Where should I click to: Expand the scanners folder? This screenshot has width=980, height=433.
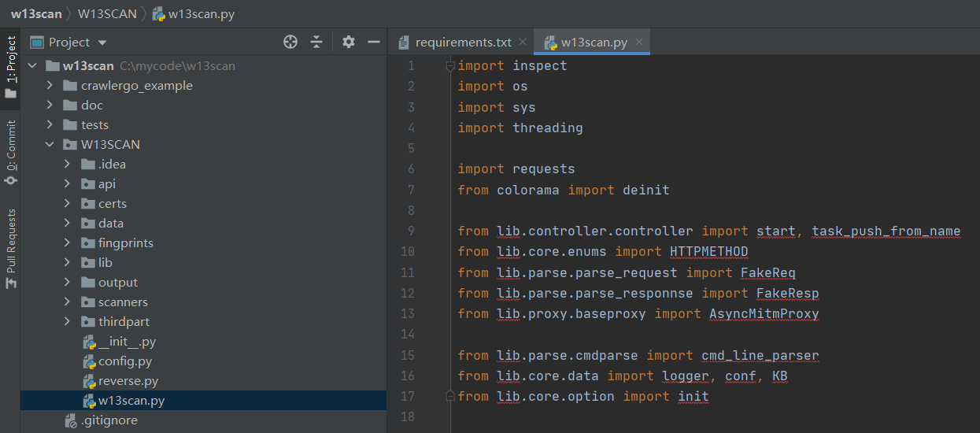pos(67,302)
